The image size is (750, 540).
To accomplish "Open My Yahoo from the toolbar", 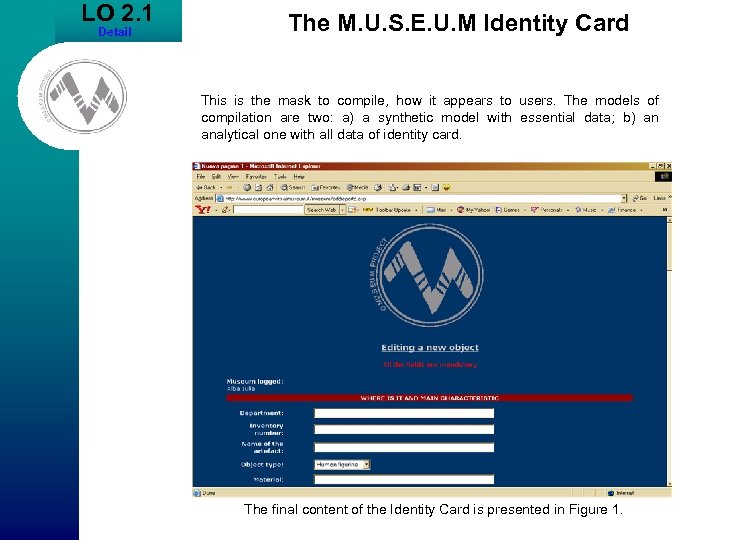I will [474, 210].
